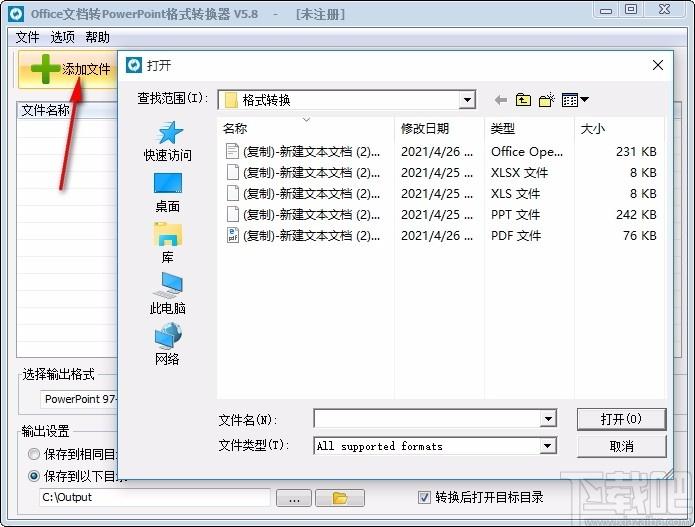Viewport: 695px width, 527px height.
Task: Close the Open dialog
Action: (x=658, y=65)
